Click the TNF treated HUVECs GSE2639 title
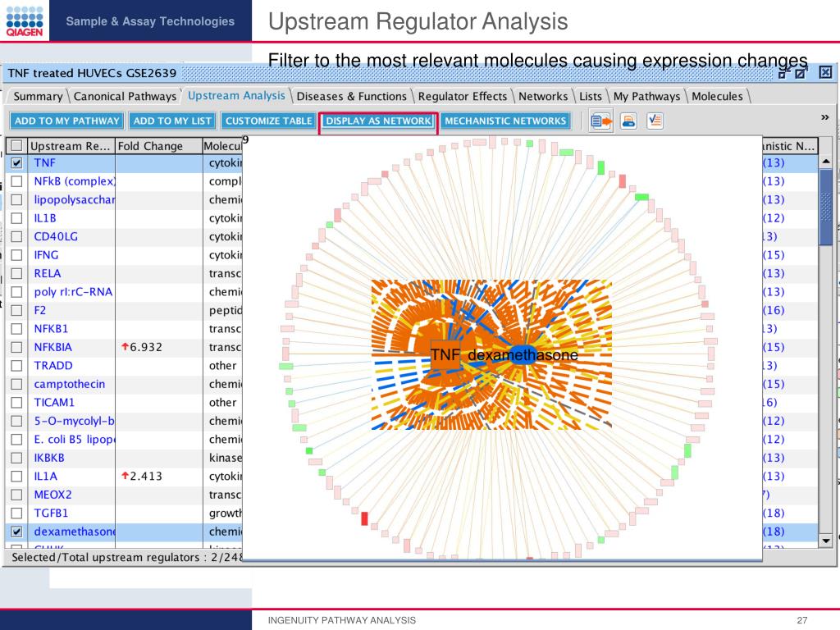Image resolution: width=840 pixels, height=630 pixels. coord(92,73)
